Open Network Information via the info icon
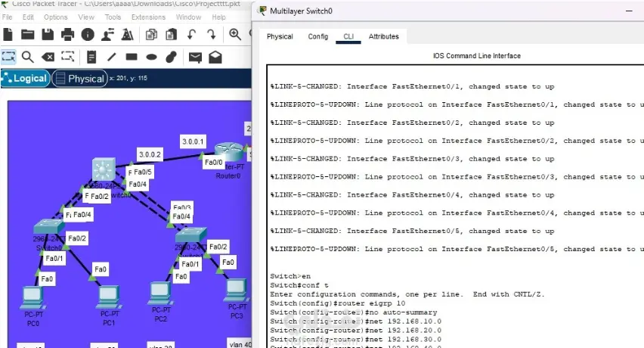 (x=88, y=35)
